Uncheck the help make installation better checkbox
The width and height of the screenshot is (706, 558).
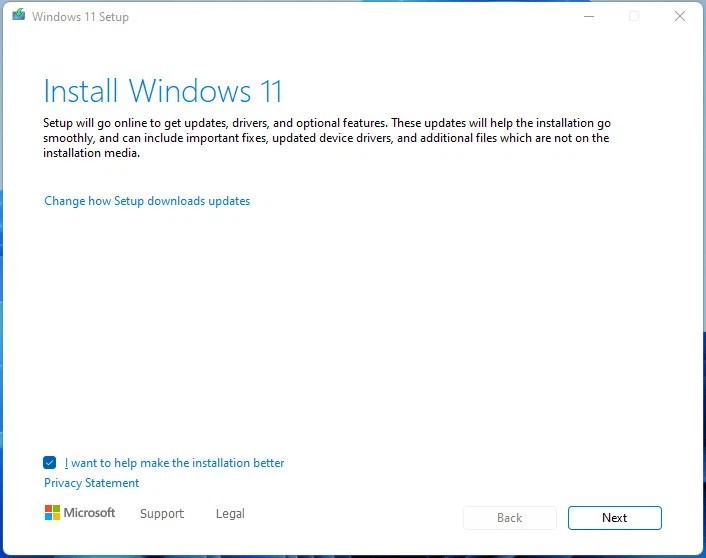(50, 463)
